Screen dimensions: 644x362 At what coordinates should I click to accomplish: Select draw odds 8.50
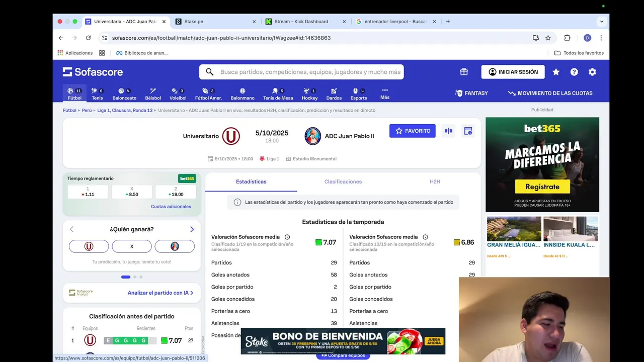pos(132,192)
